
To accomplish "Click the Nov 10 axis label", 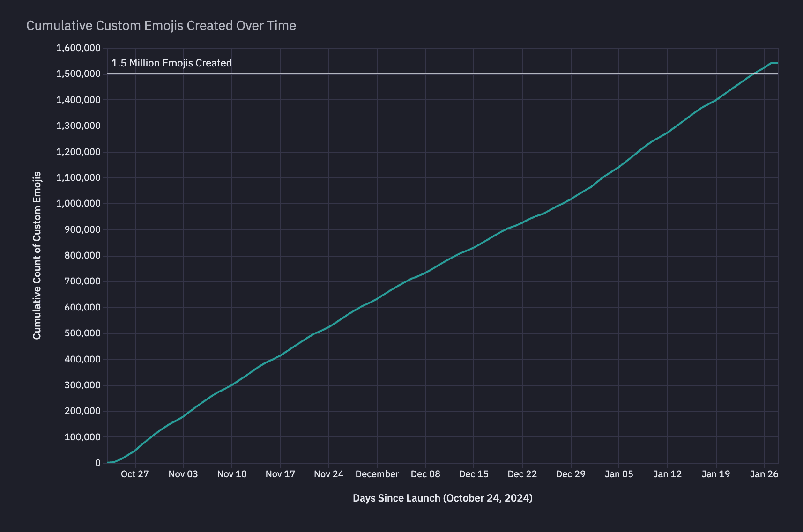I will coord(231,474).
